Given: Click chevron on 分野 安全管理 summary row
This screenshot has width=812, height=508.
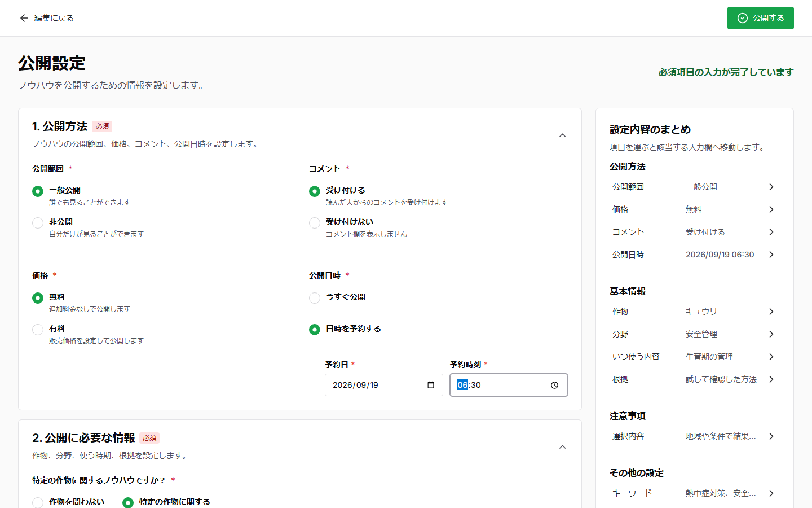Looking at the screenshot, I should click(x=771, y=334).
